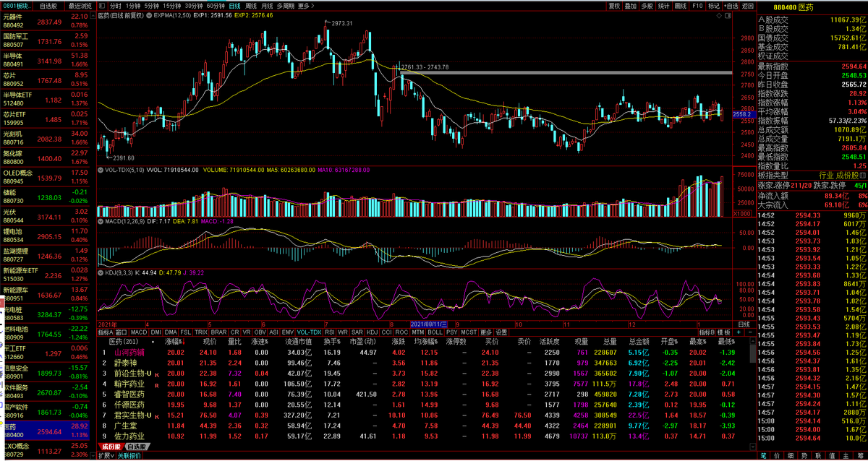868x461 pixels.
Task: Add to watchlist with +自选
Action: pyautogui.click(x=731, y=5)
